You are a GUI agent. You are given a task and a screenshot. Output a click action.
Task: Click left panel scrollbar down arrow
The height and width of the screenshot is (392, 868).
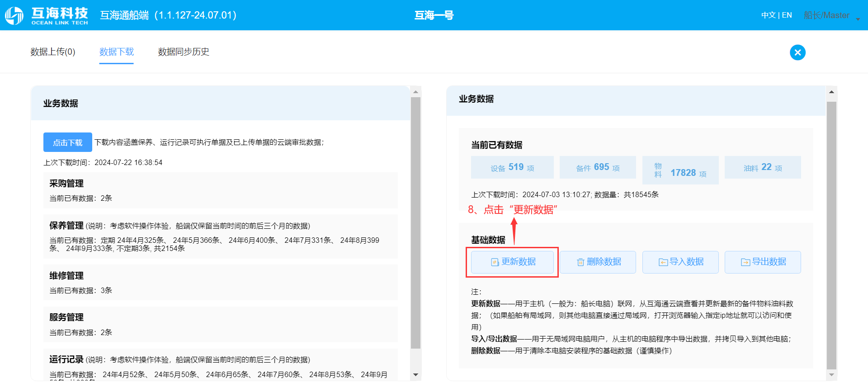[x=415, y=375]
